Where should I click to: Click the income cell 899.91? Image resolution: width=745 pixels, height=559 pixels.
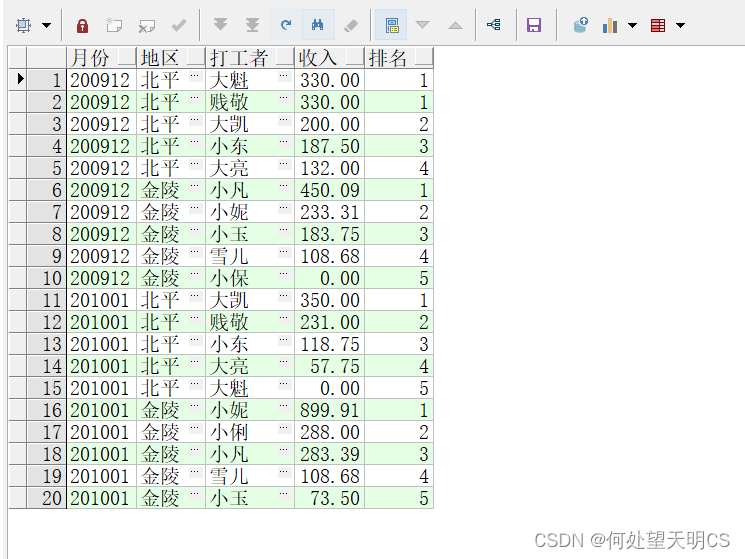pos(329,410)
